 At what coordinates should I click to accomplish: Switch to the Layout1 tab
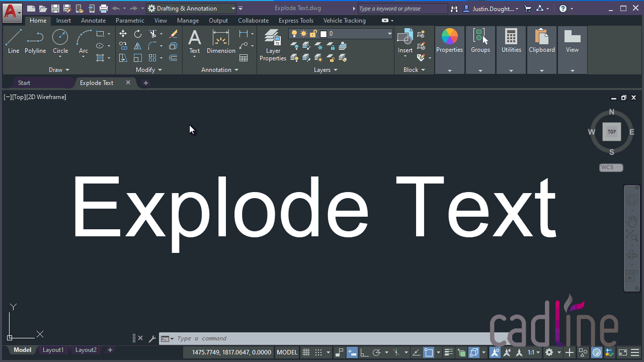[53, 349]
